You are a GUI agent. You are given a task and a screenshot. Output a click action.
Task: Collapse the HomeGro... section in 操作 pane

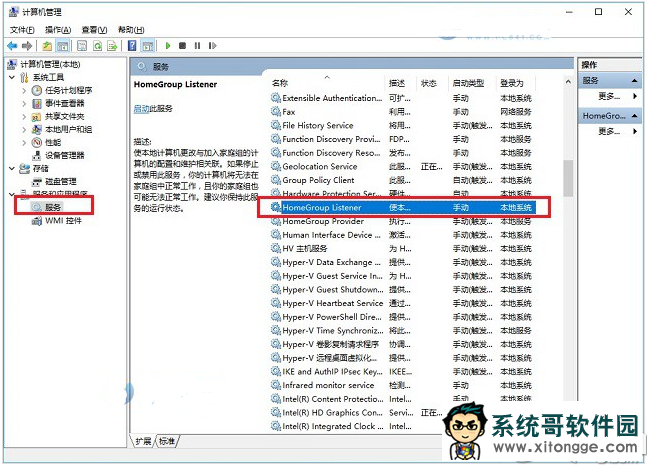click(x=635, y=116)
